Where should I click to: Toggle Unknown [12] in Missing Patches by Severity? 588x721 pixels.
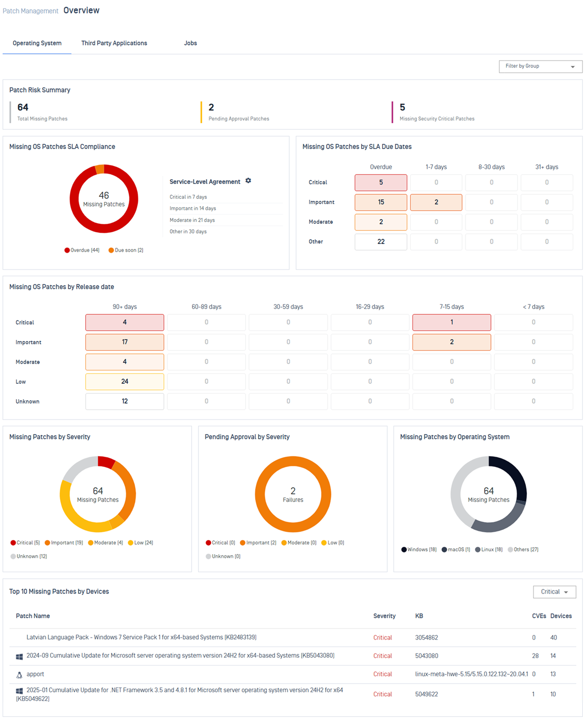click(x=29, y=557)
